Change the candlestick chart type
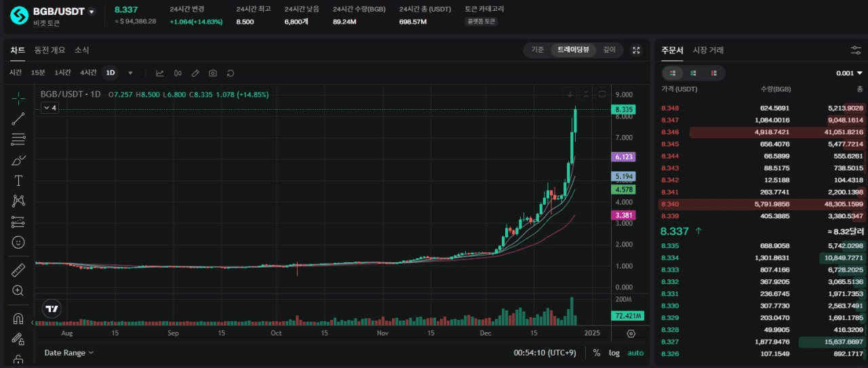868x368 pixels. [x=178, y=73]
